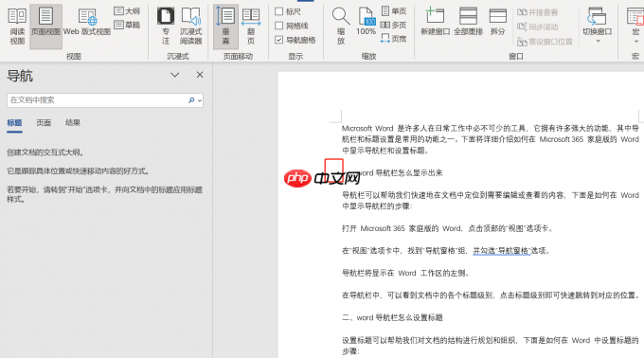
Task: Choose One Page zoom (单页)
Action: click(393, 11)
